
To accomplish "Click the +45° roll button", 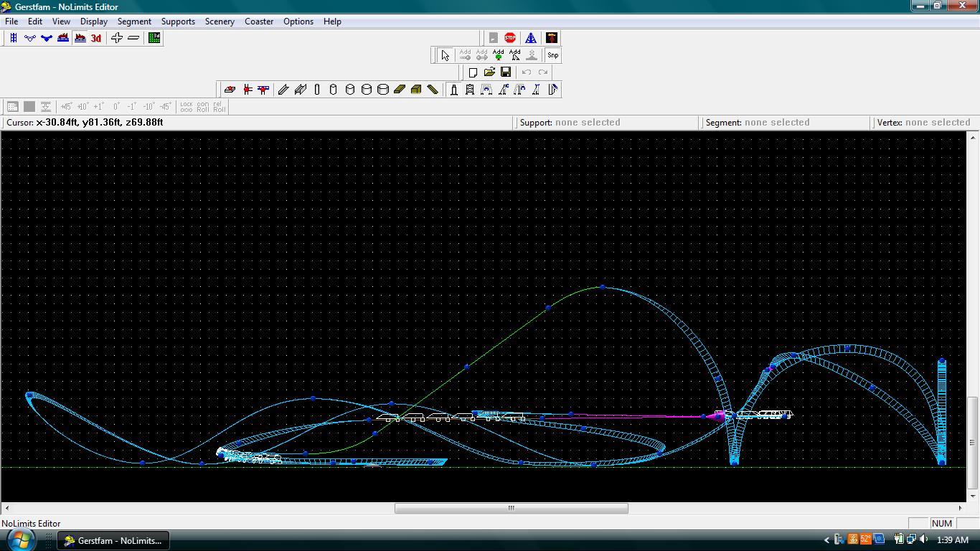I will pos(66,107).
